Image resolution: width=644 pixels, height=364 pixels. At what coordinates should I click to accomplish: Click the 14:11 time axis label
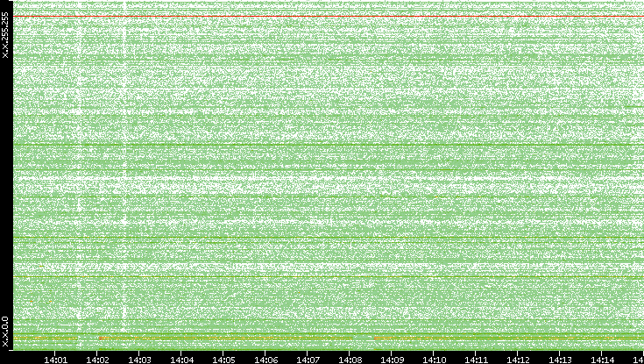click(x=477, y=360)
